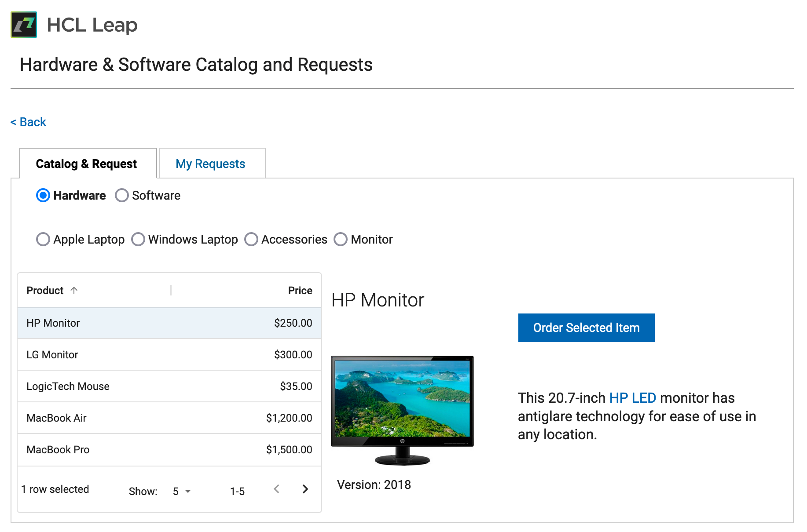
Task: Choose the Monitor category
Action: tap(341, 239)
